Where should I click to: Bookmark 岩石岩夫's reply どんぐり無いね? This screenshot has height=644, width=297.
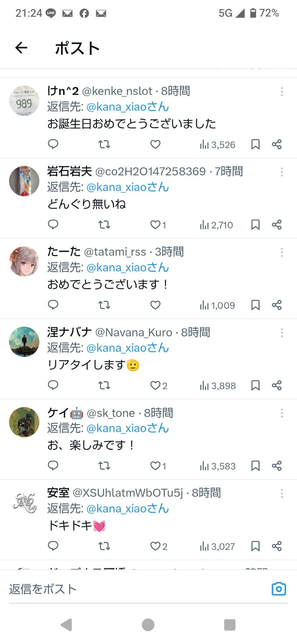click(255, 225)
